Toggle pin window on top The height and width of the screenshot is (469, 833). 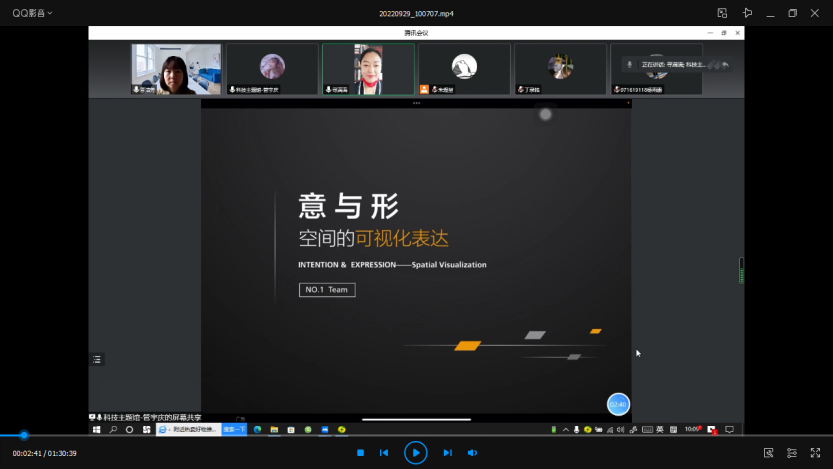[747, 13]
